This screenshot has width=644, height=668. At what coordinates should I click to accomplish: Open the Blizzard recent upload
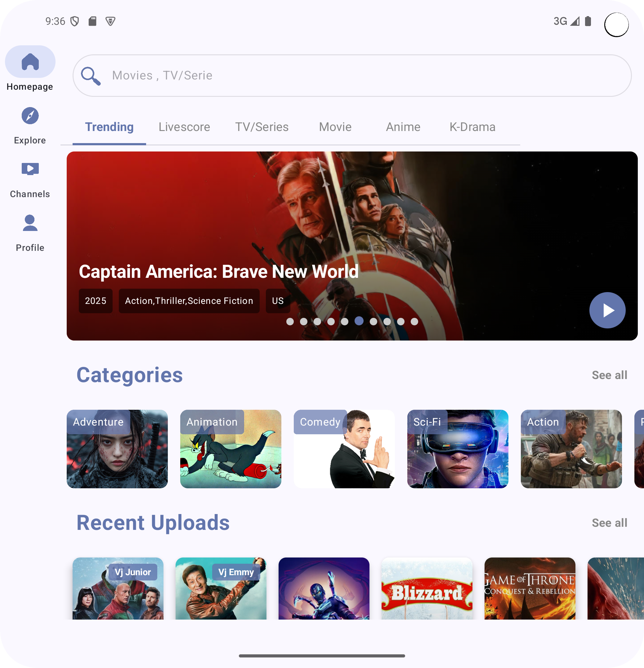(x=427, y=588)
